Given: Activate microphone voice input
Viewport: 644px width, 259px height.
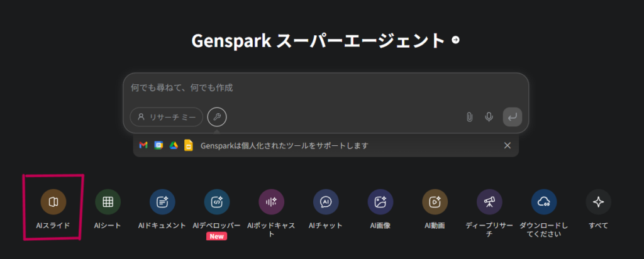Looking at the screenshot, I should [489, 117].
